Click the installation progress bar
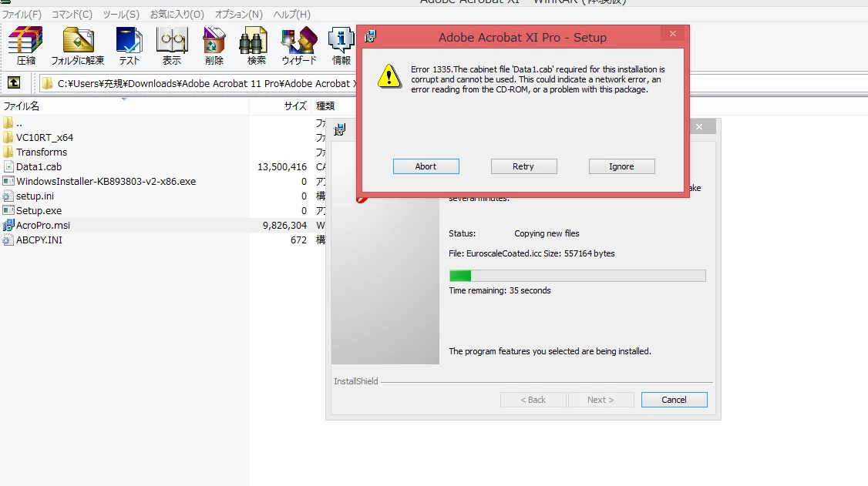The height and width of the screenshot is (486, 868). 577,276
